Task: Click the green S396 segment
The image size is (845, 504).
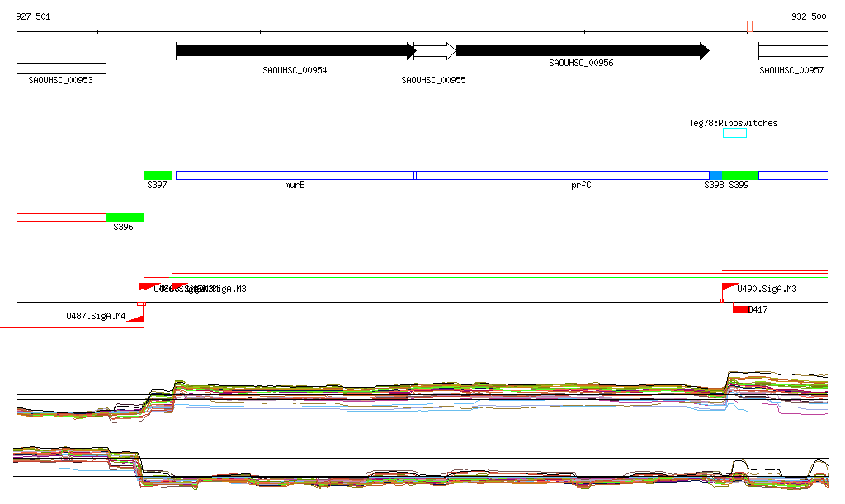Action: (x=124, y=217)
